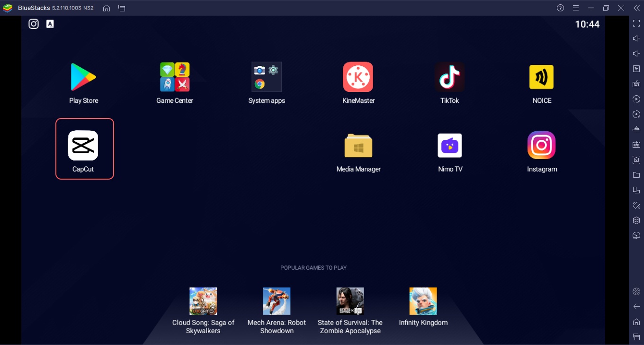
Task: Open the Help question mark icon
Action: click(x=561, y=8)
